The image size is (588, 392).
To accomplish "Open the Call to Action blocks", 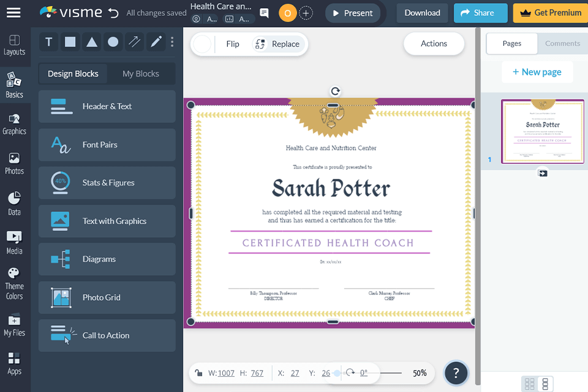I will coord(107,336).
